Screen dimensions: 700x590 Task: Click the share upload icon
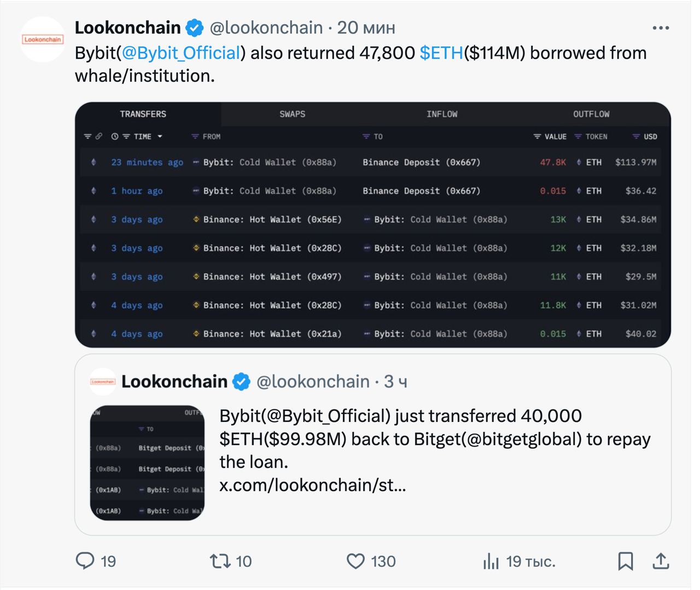661,561
